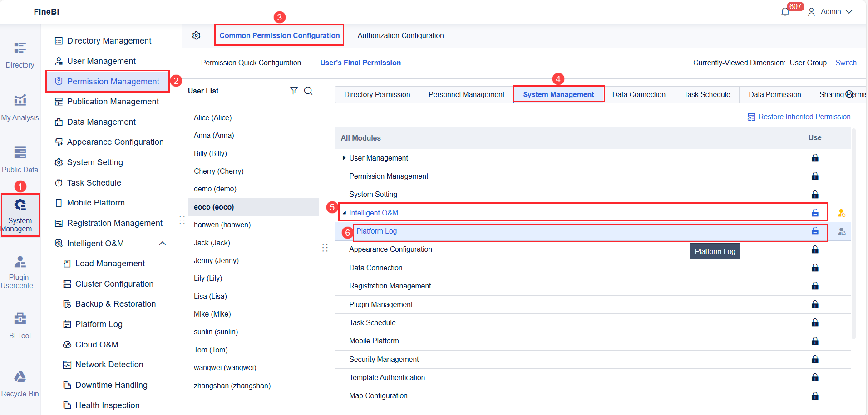
Task: Toggle the lock on the Task Schedule module row
Action: tap(815, 322)
